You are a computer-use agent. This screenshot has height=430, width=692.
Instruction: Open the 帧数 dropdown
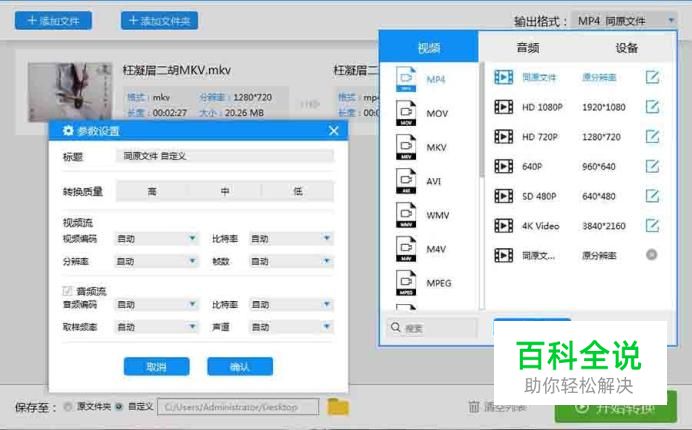[x=291, y=261]
